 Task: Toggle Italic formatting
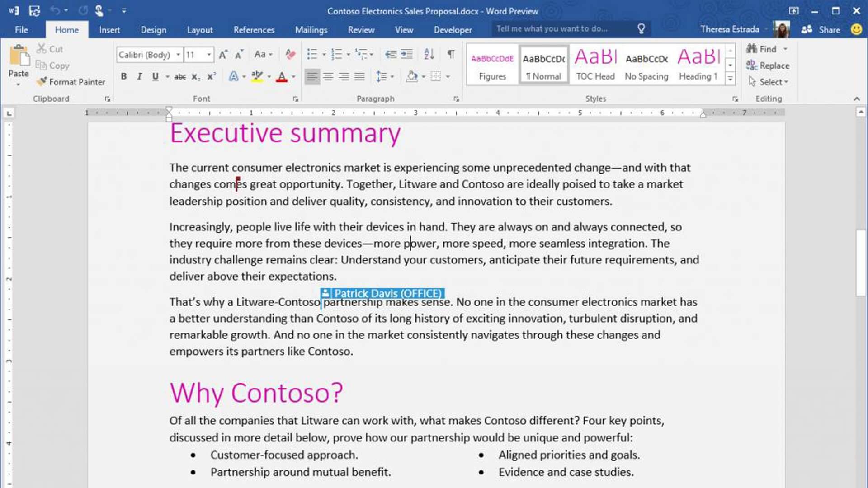coord(139,77)
